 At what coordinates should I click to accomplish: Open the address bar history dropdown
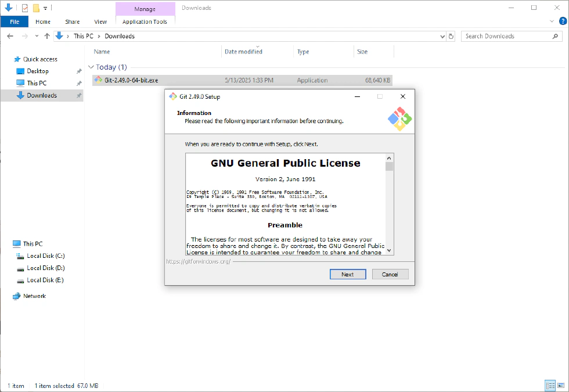(442, 36)
